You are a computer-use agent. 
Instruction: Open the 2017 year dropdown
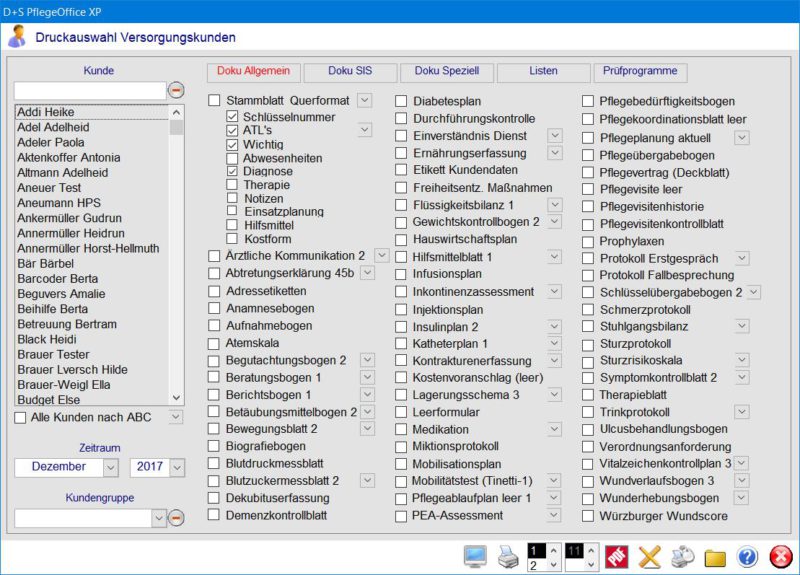point(177,467)
